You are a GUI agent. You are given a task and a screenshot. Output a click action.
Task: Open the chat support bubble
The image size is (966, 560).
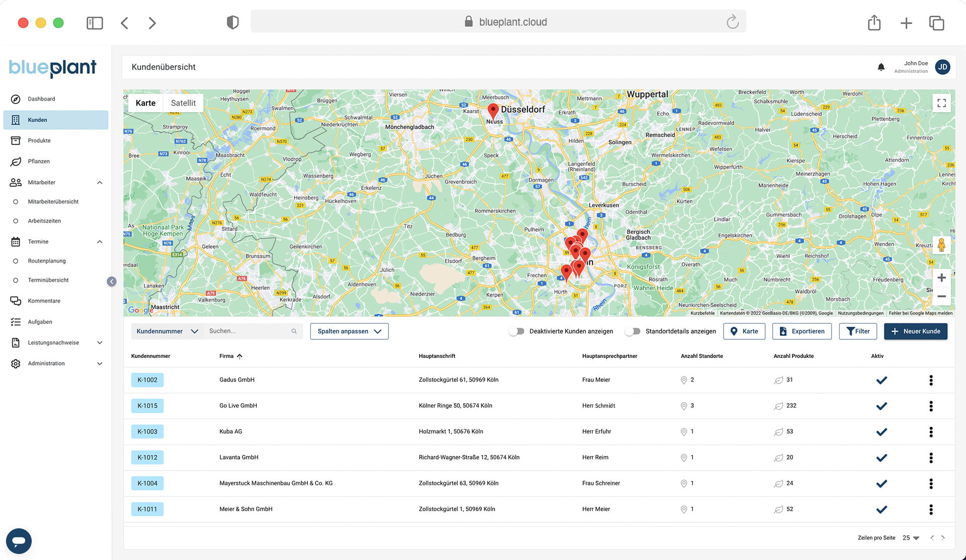click(19, 541)
